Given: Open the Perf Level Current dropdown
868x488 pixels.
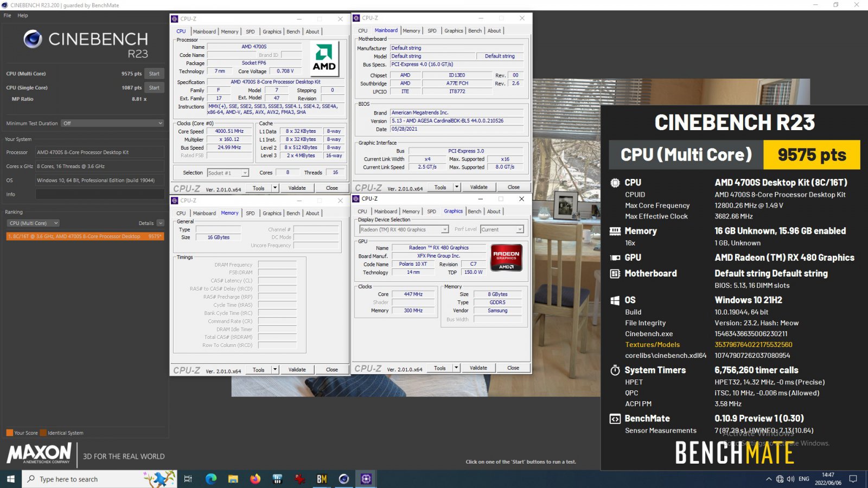Looking at the screenshot, I should (x=502, y=229).
